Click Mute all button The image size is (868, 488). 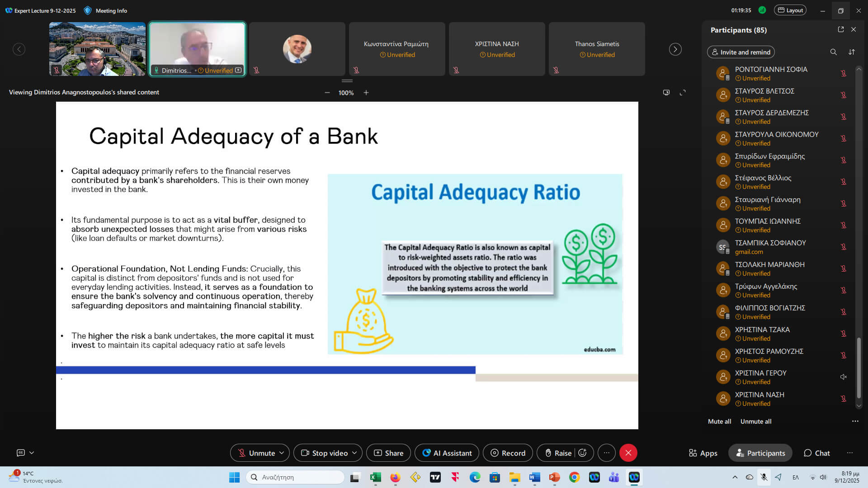(719, 421)
